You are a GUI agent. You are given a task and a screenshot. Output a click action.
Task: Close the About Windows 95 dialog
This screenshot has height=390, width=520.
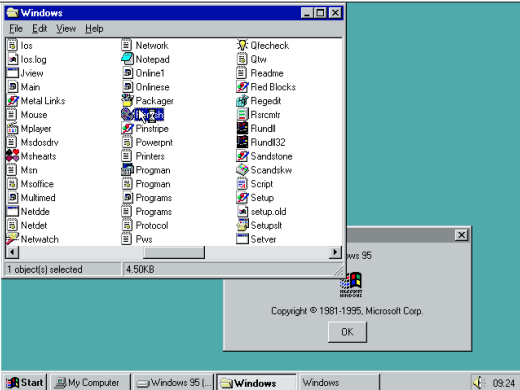point(461,235)
